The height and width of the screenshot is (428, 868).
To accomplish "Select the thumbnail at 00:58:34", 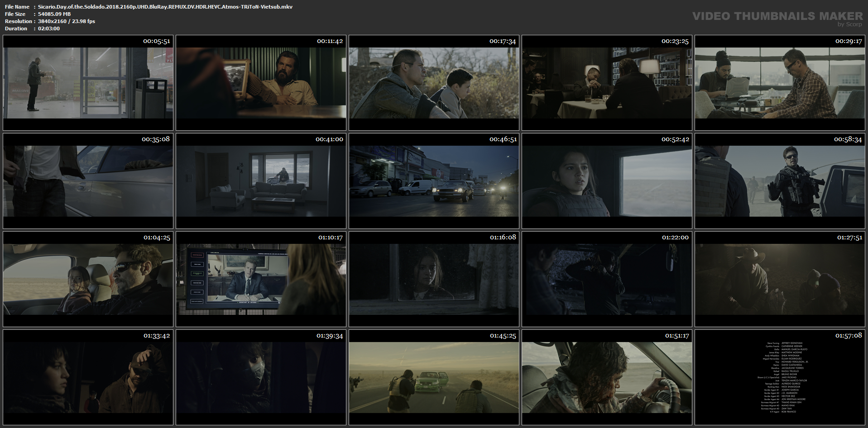I will 780,181.
